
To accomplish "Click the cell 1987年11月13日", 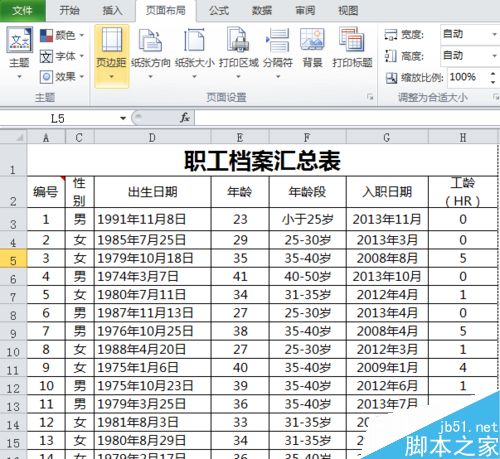I will pyautogui.click(x=152, y=313).
